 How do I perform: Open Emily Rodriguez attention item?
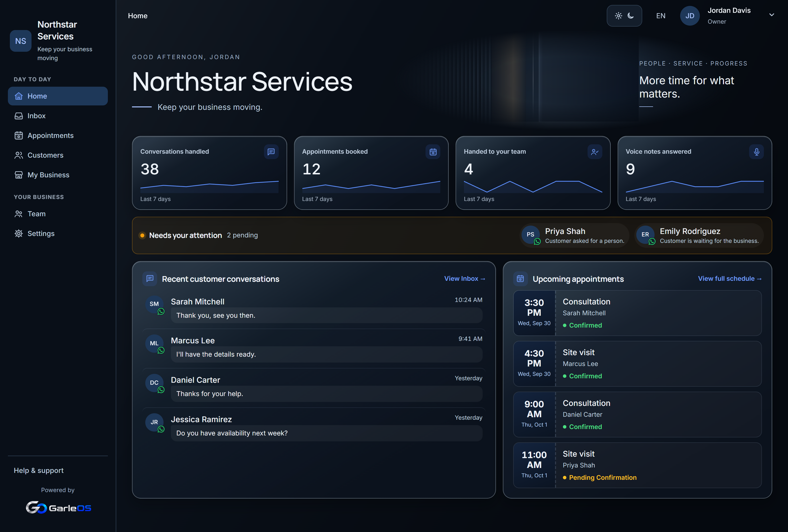[699, 235]
